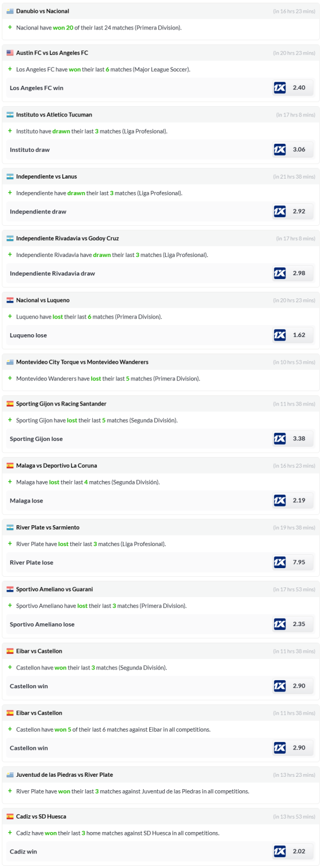Click the Spain flag next to Sporting Gijon match
The width and height of the screenshot is (322, 868).
click(x=10, y=404)
